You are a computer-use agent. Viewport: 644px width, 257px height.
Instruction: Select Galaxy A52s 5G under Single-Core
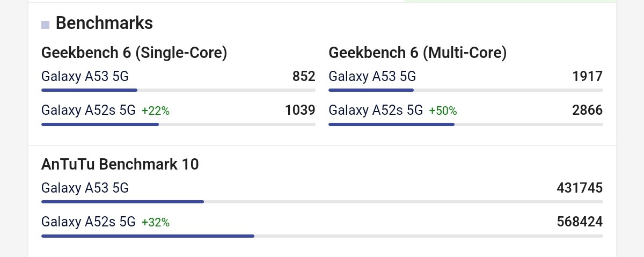[89, 111]
